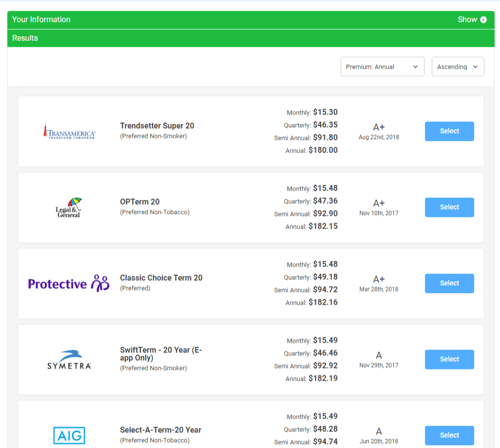Click the Nov 29th, 2017 rating date
Viewport: 500px width, 448px height.
379,365
